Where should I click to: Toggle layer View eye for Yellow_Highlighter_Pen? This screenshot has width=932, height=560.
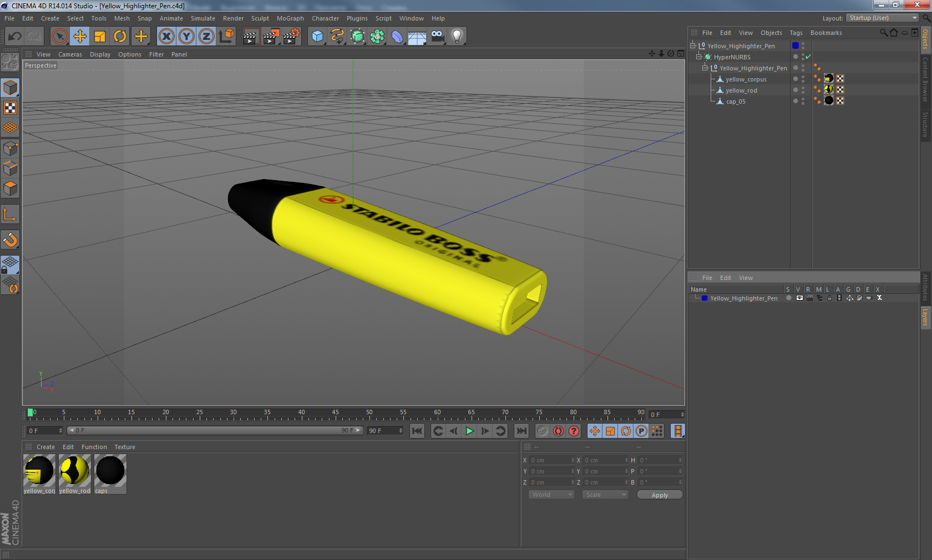pos(799,298)
